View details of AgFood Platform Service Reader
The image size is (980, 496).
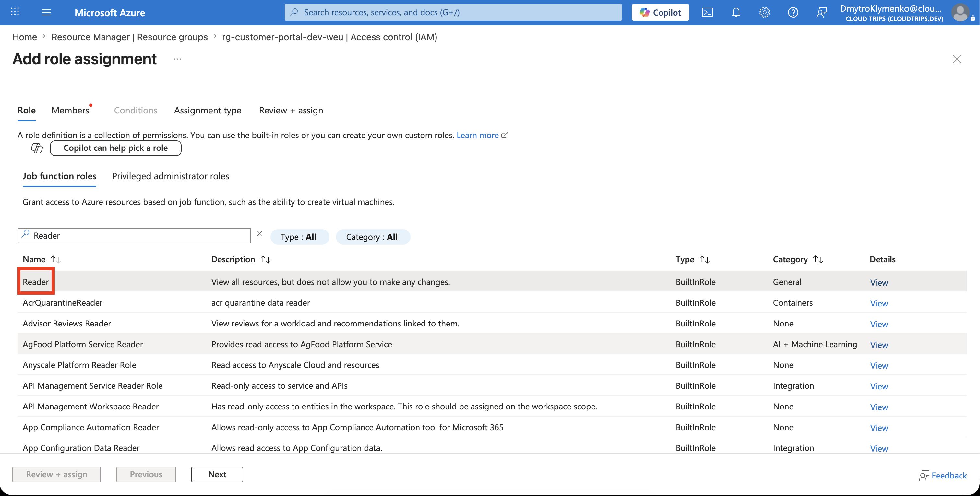[x=879, y=345]
